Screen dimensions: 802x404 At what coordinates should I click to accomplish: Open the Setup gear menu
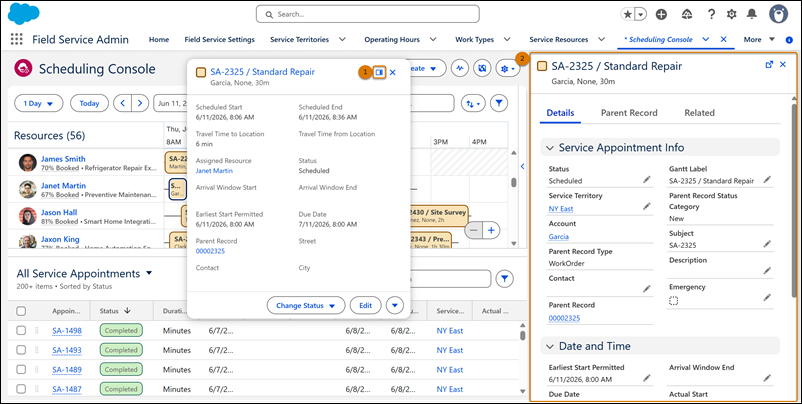(732, 14)
